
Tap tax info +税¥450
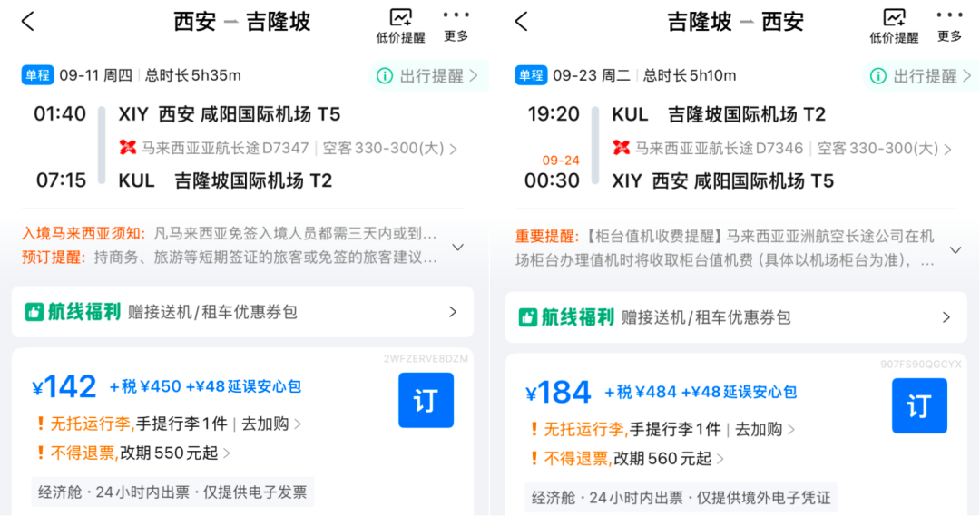tap(145, 386)
